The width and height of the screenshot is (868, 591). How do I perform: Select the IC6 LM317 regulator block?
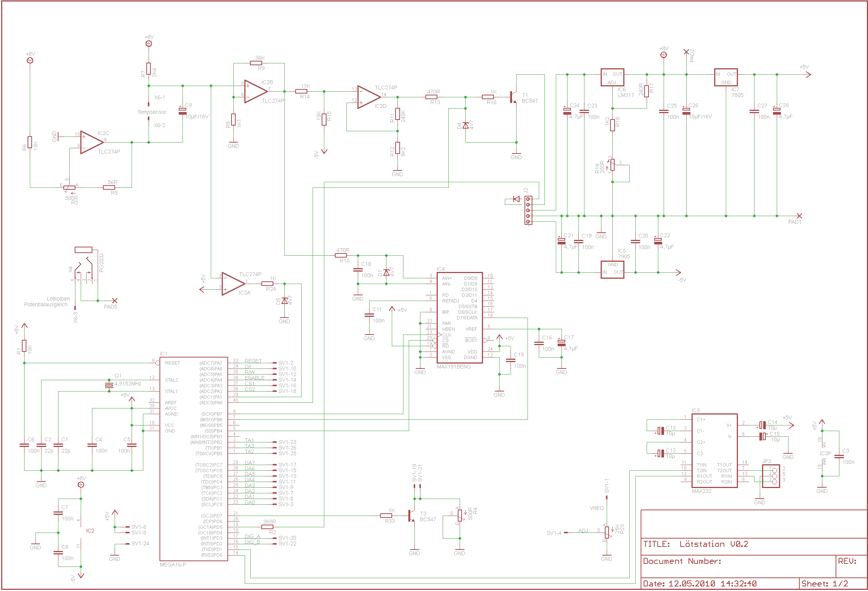coord(612,77)
